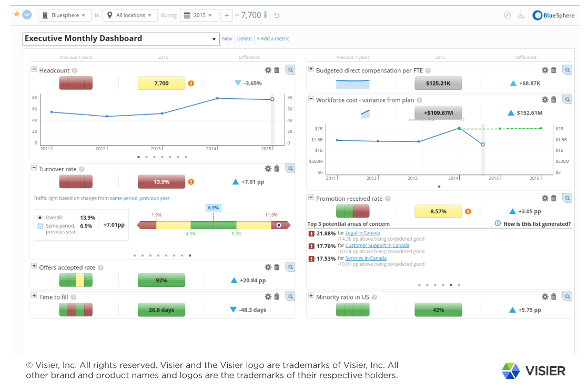Open the Executive Monthly Dashboard dropdown
The height and width of the screenshot is (392, 587).
[214, 39]
